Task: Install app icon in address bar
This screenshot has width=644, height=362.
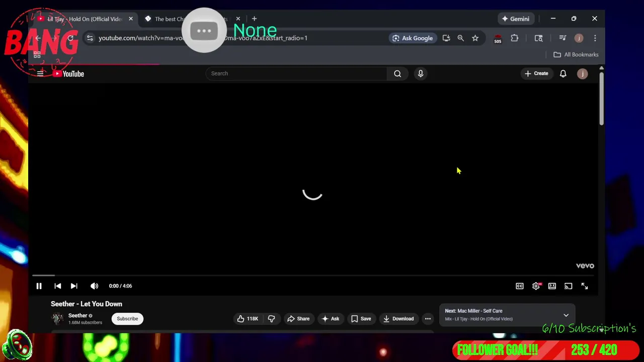Action: (446, 38)
